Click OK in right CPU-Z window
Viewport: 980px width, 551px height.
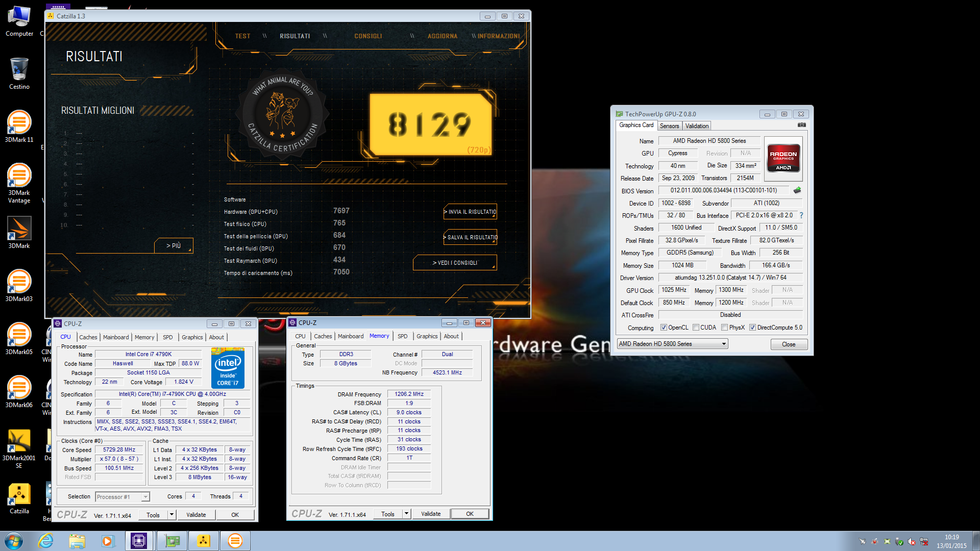coord(470,514)
